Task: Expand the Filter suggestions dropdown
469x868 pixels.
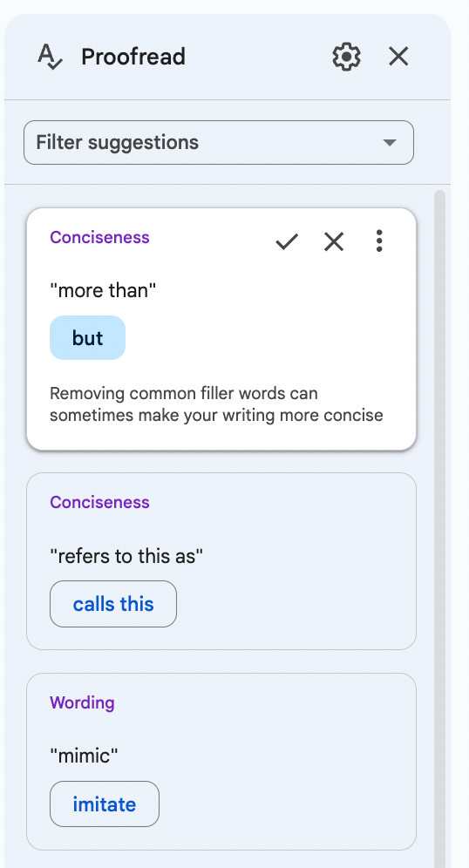Action: click(x=219, y=142)
